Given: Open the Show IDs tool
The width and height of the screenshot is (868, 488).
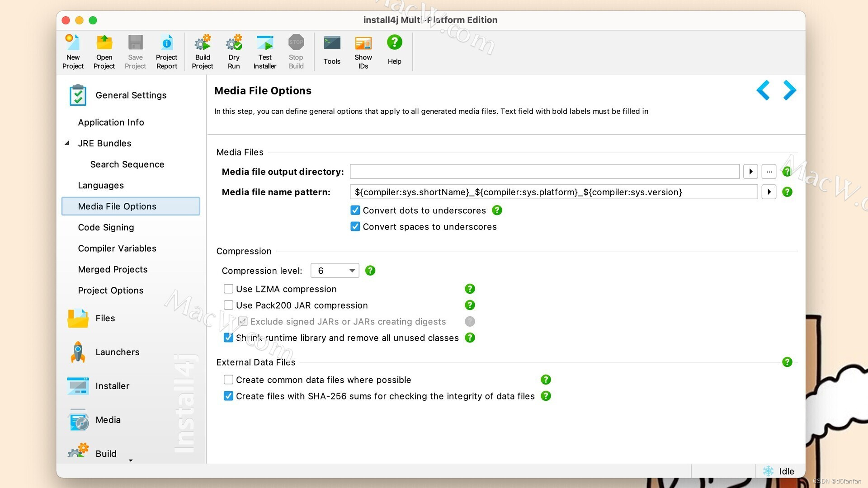Looking at the screenshot, I should point(363,50).
